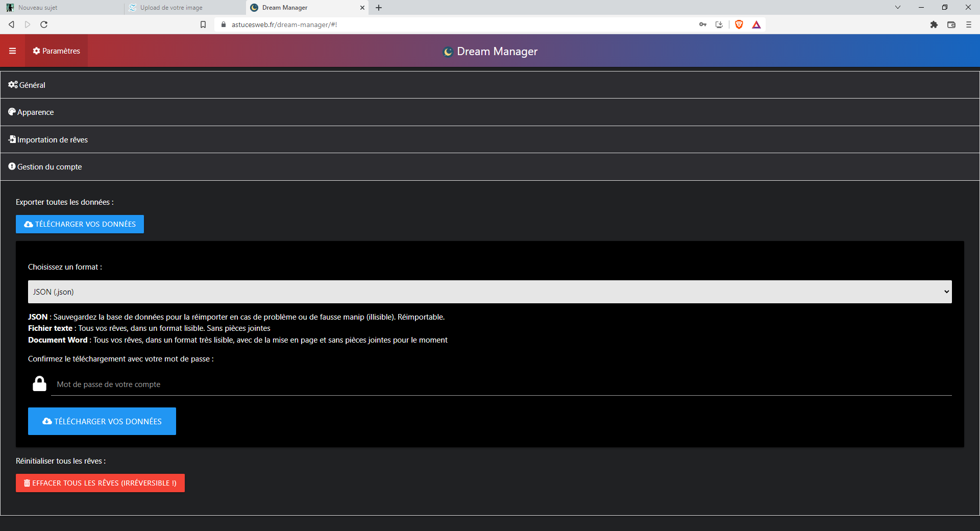Click Effacer tous les rêves button
Image resolution: width=980 pixels, height=531 pixels.
point(100,483)
